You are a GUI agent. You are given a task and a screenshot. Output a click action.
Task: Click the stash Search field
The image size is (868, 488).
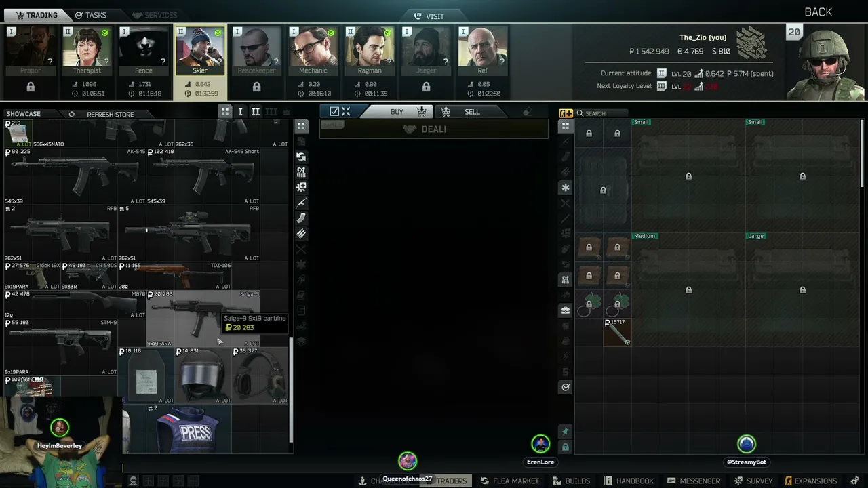[x=602, y=113]
